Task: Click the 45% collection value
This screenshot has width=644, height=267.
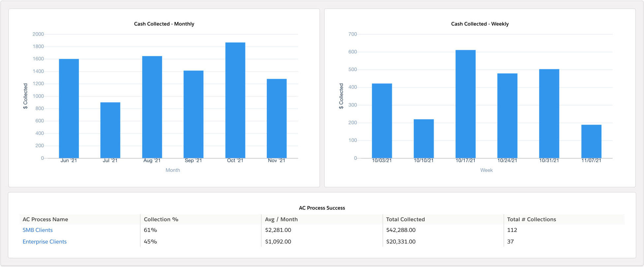Action: [150, 242]
